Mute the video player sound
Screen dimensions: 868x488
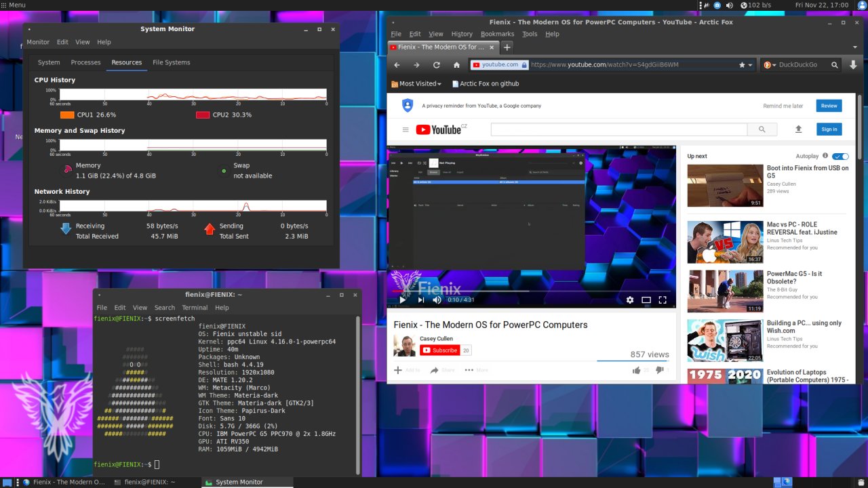pos(437,300)
